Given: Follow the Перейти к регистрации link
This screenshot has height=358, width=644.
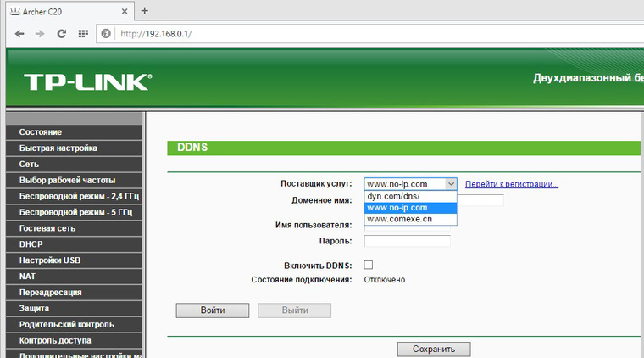Looking at the screenshot, I should coord(512,184).
